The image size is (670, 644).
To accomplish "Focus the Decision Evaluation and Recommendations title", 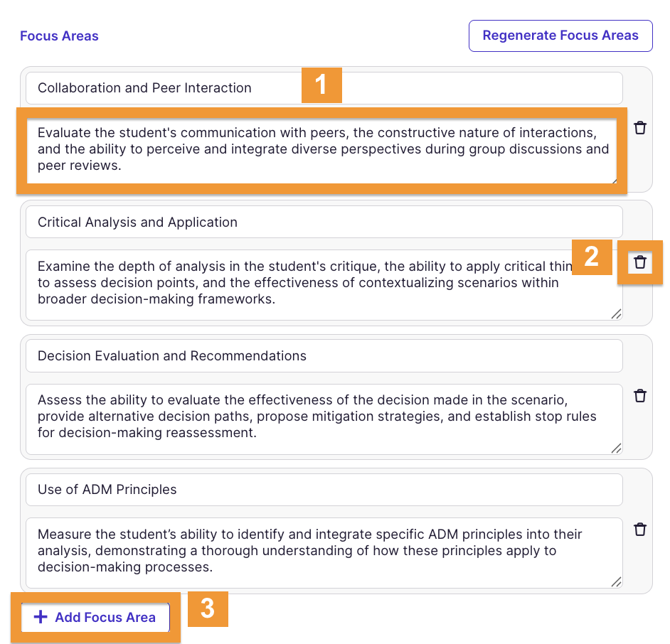I will 324,356.
